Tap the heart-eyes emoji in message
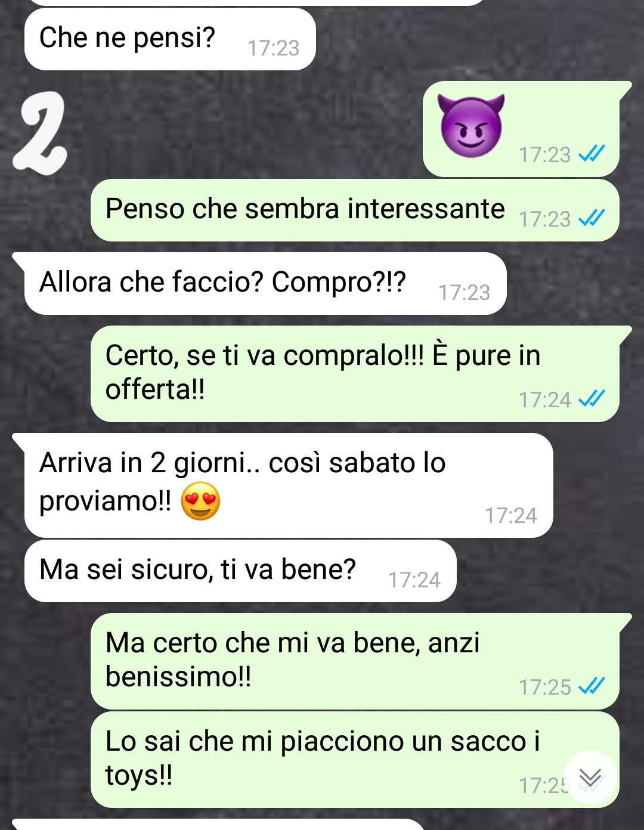This screenshot has width=644, height=830. [x=200, y=501]
